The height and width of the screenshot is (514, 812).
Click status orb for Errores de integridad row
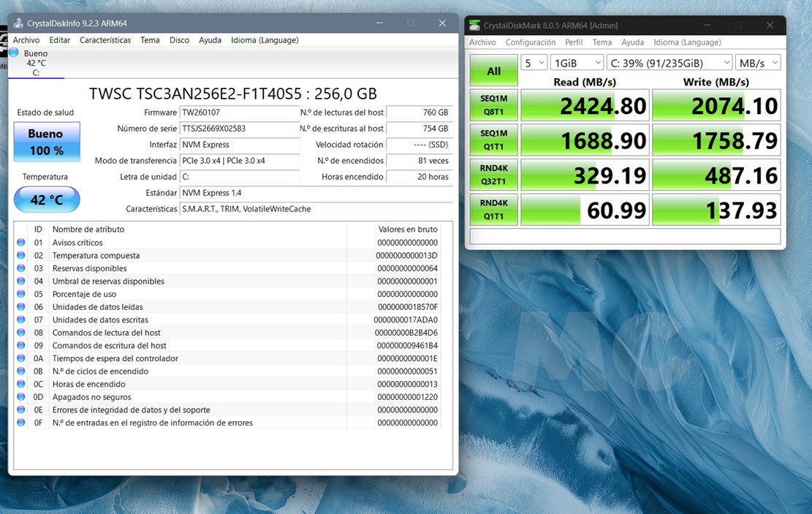tap(20, 410)
